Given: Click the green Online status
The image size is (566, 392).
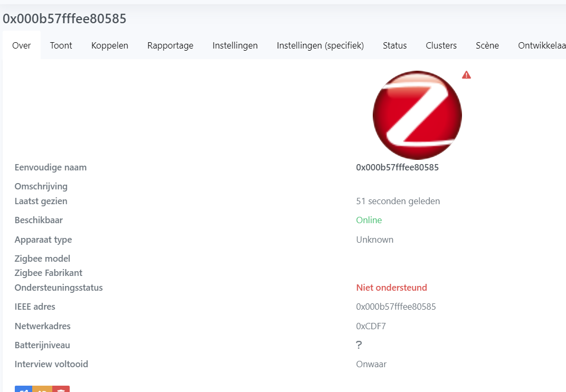Looking at the screenshot, I should (x=369, y=220).
